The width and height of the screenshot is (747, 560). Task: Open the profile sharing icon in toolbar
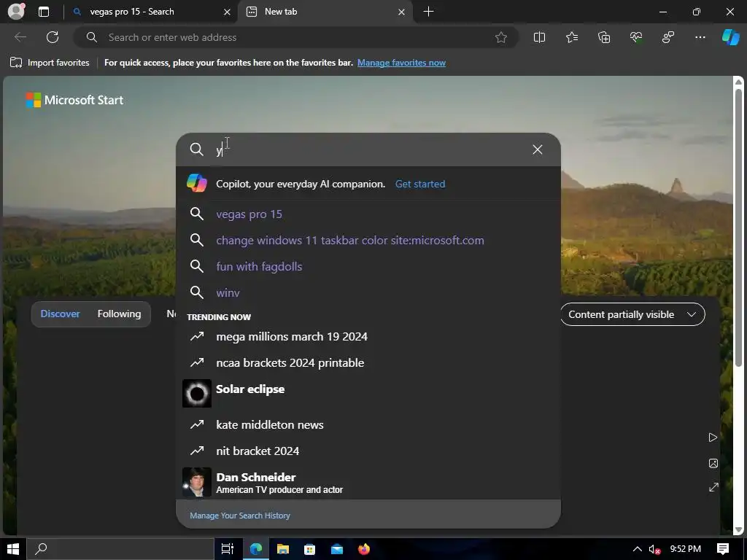coord(668,37)
